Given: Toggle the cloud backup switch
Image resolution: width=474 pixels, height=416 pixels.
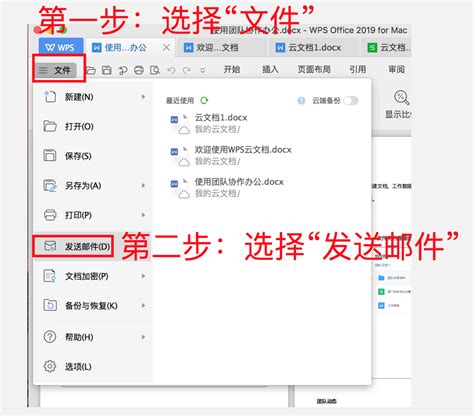Looking at the screenshot, I should [x=351, y=100].
